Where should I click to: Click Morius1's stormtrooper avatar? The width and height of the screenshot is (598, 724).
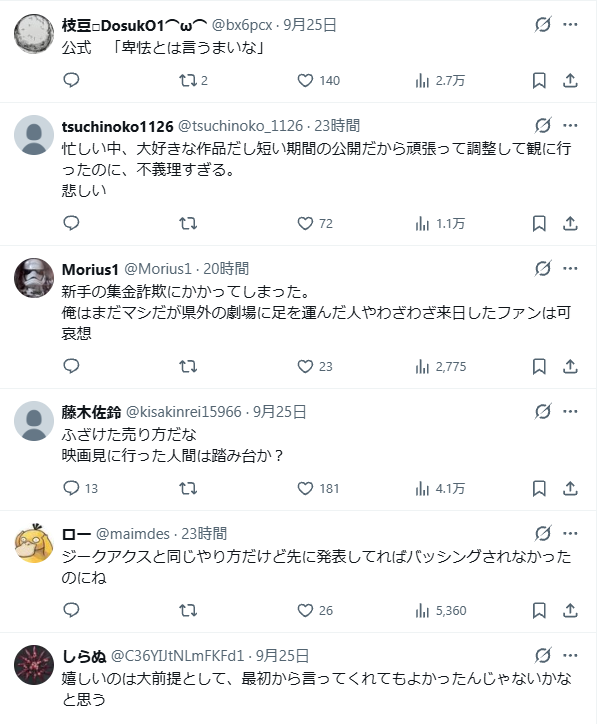click(x=34, y=278)
